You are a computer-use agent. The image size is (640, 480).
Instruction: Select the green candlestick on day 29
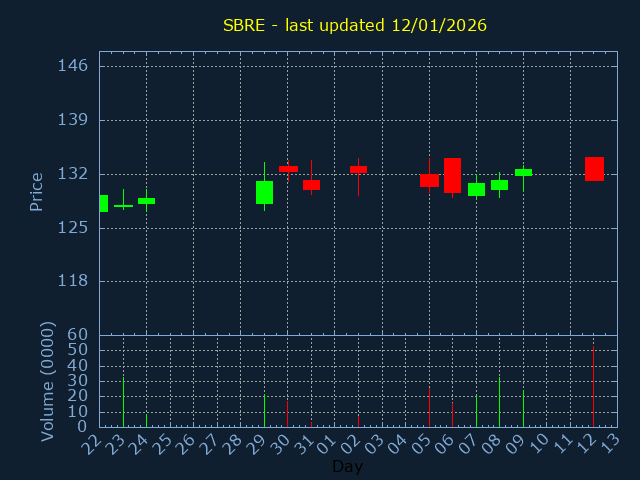pyautogui.click(x=264, y=192)
